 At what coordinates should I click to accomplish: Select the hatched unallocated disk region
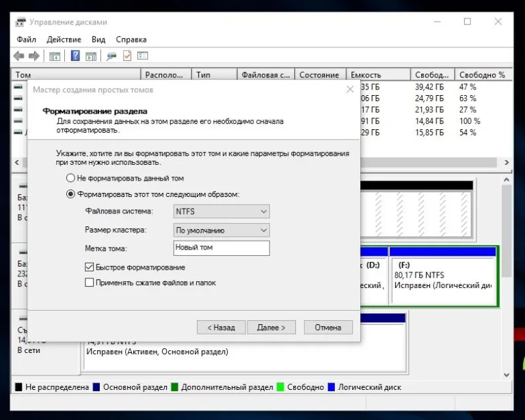(x=416, y=213)
